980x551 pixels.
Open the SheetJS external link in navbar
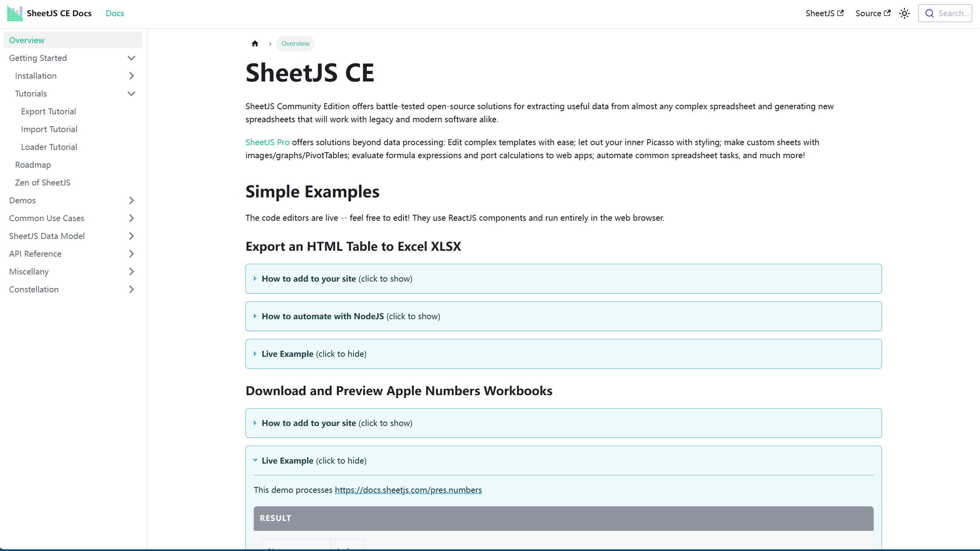[824, 13]
